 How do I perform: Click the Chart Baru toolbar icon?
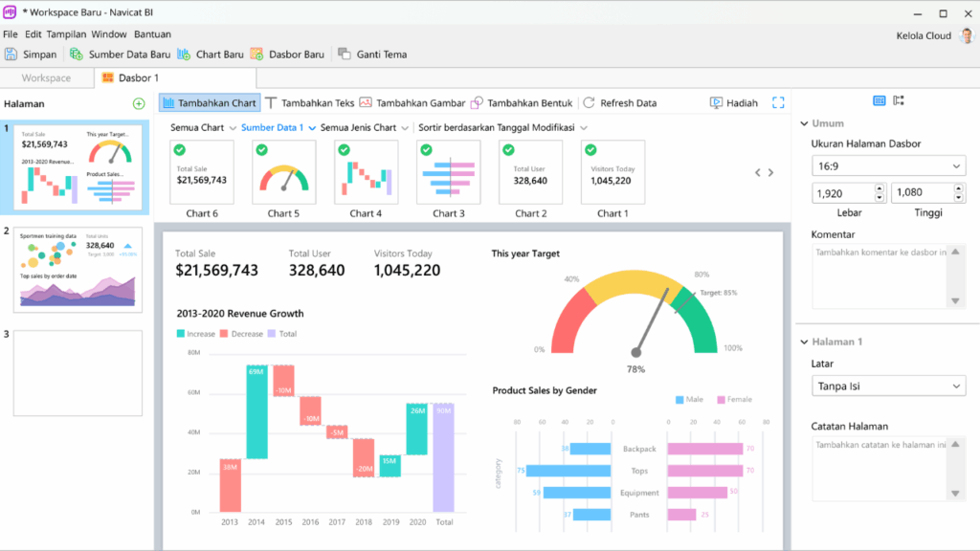(184, 55)
